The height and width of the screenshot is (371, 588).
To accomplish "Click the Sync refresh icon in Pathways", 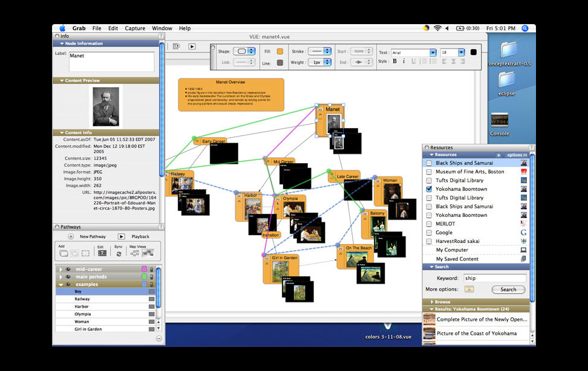I will click(x=119, y=254).
